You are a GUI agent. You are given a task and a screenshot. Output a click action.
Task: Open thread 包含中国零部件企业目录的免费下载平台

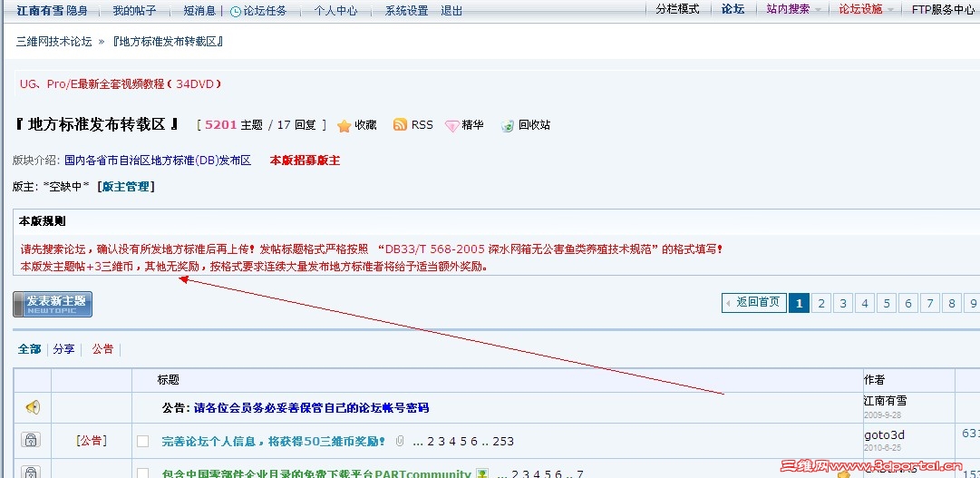point(315,473)
